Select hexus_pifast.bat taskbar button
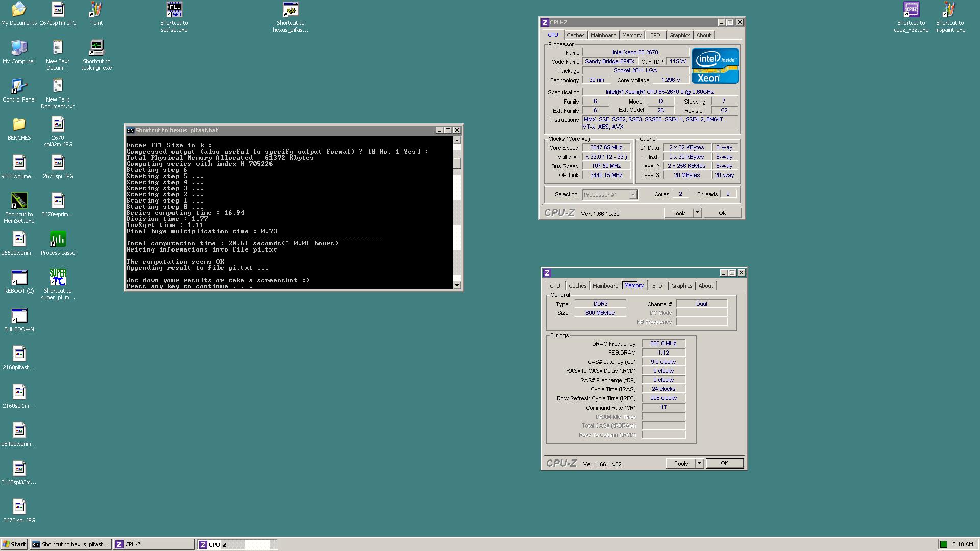The width and height of the screenshot is (980, 551). click(x=70, y=544)
